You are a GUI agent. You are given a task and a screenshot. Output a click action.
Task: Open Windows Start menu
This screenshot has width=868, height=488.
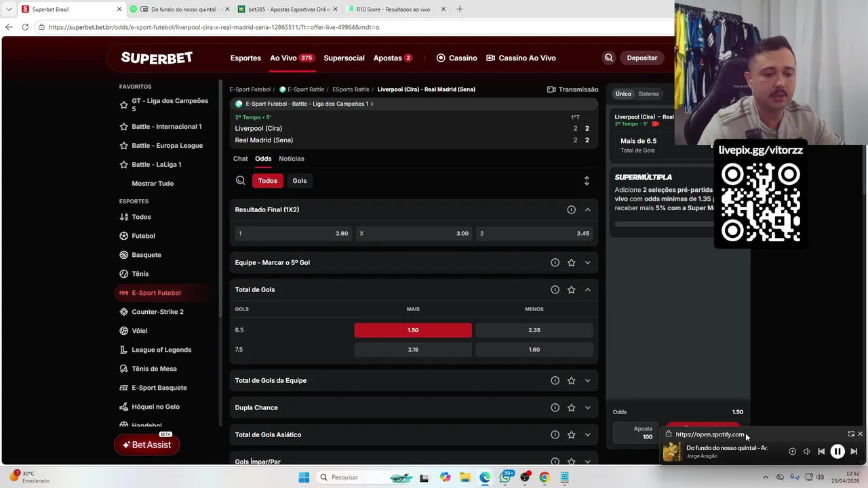tap(304, 477)
